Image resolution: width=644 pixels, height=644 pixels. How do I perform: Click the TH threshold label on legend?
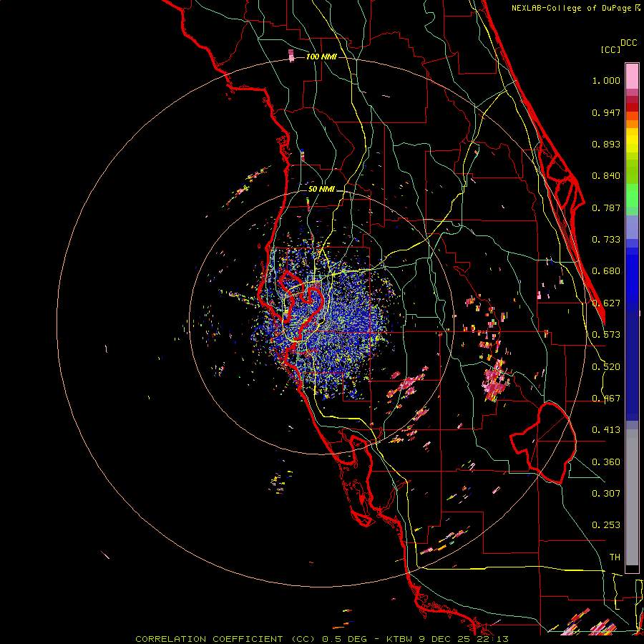tap(615, 557)
